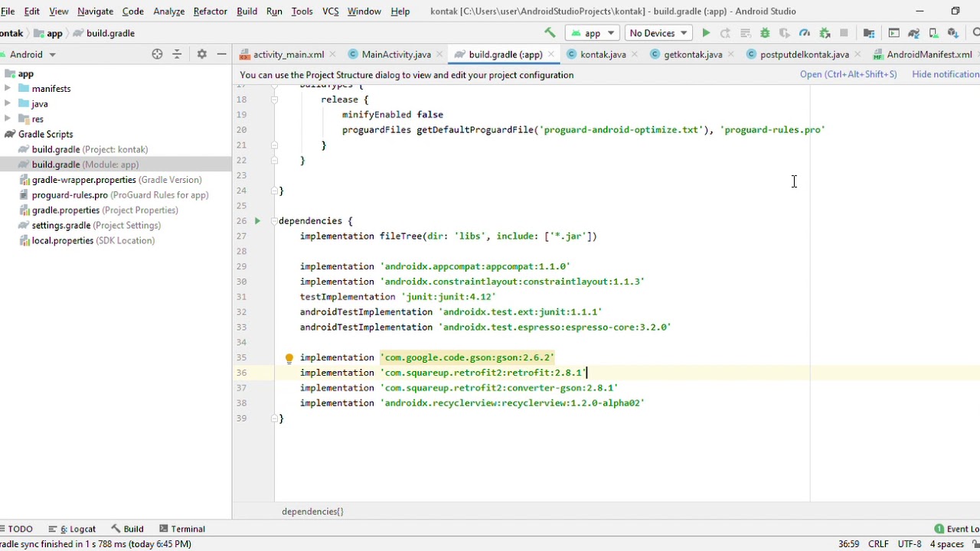Image resolution: width=980 pixels, height=551 pixels.
Task: Open the VCS menu
Action: pyautogui.click(x=331, y=11)
